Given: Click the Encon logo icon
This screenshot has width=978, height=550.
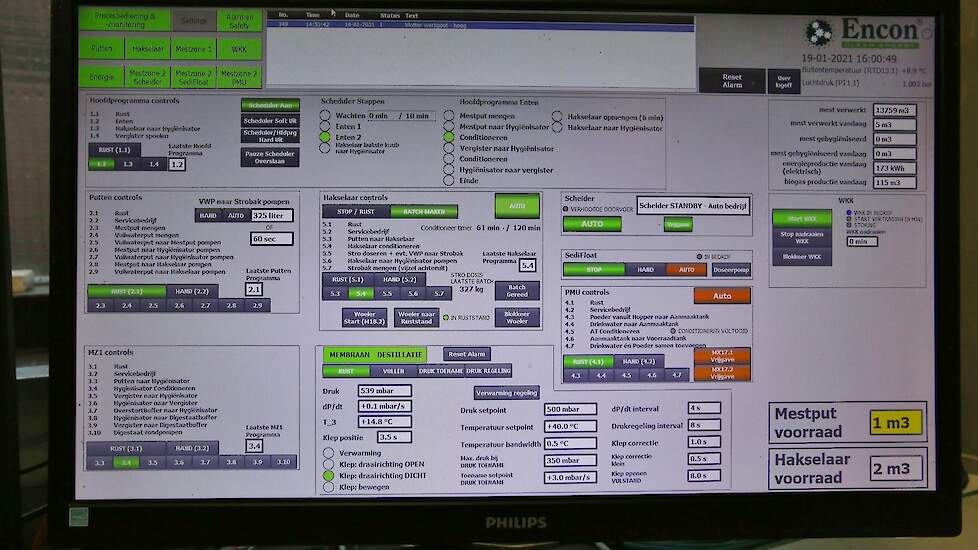Looking at the screenshot, I should tap(819, 33).
